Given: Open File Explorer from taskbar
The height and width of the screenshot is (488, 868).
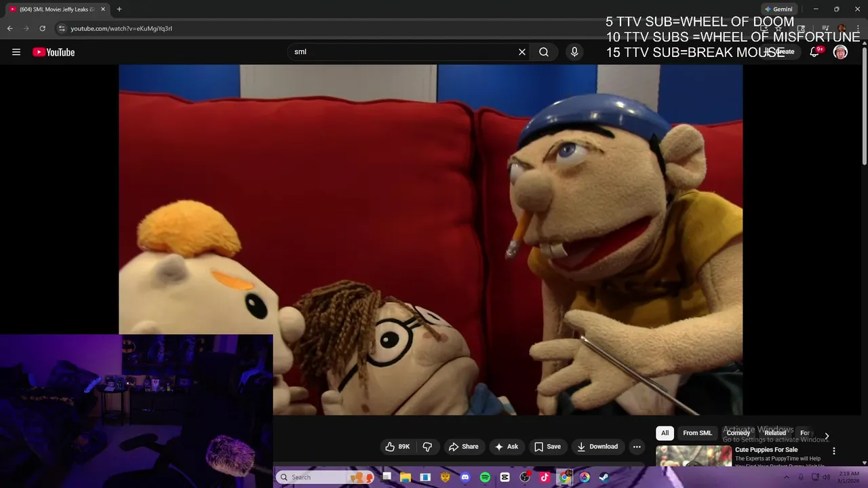Looking at the screenshot, I should click(406, 477).
